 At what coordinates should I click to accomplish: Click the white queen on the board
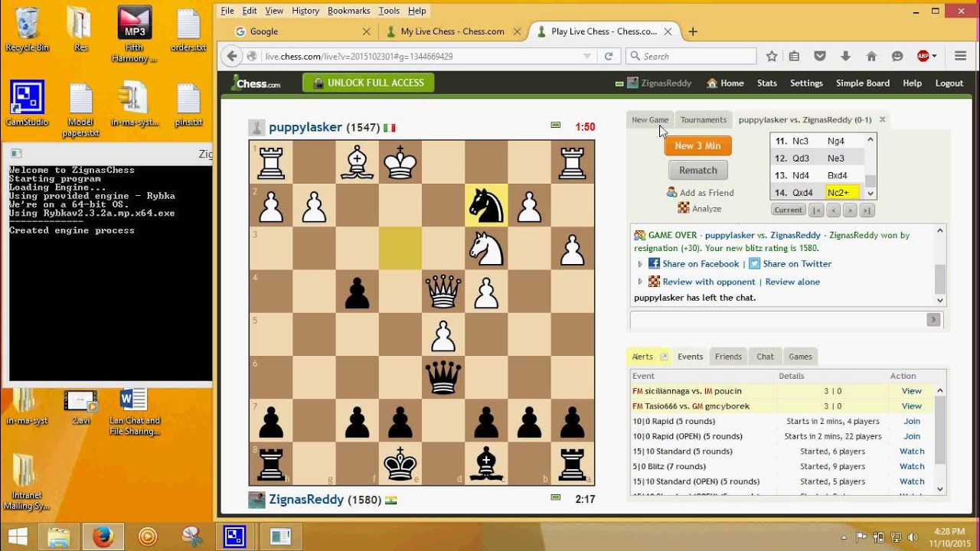pos(443,292)
